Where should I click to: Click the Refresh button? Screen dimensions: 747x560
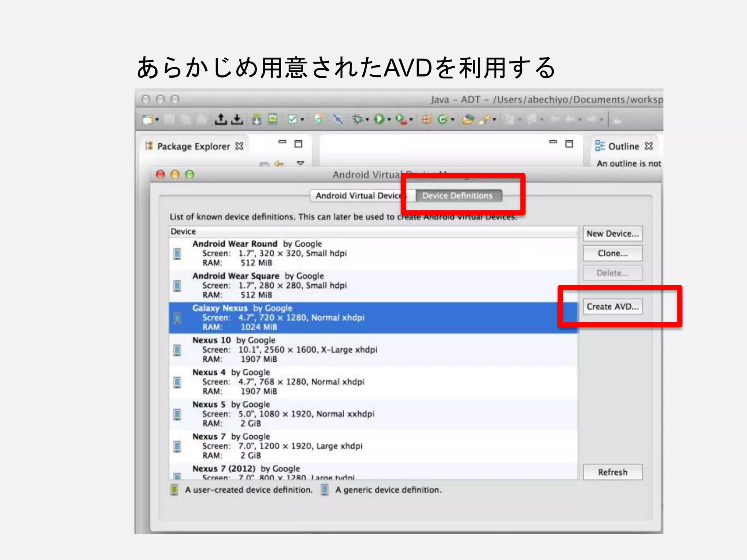(613, 472)
